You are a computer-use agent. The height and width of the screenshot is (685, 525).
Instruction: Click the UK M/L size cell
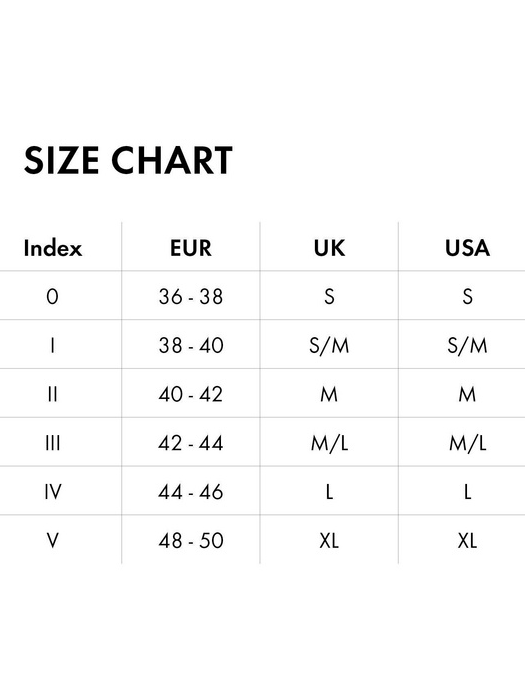tap(329, 443)
